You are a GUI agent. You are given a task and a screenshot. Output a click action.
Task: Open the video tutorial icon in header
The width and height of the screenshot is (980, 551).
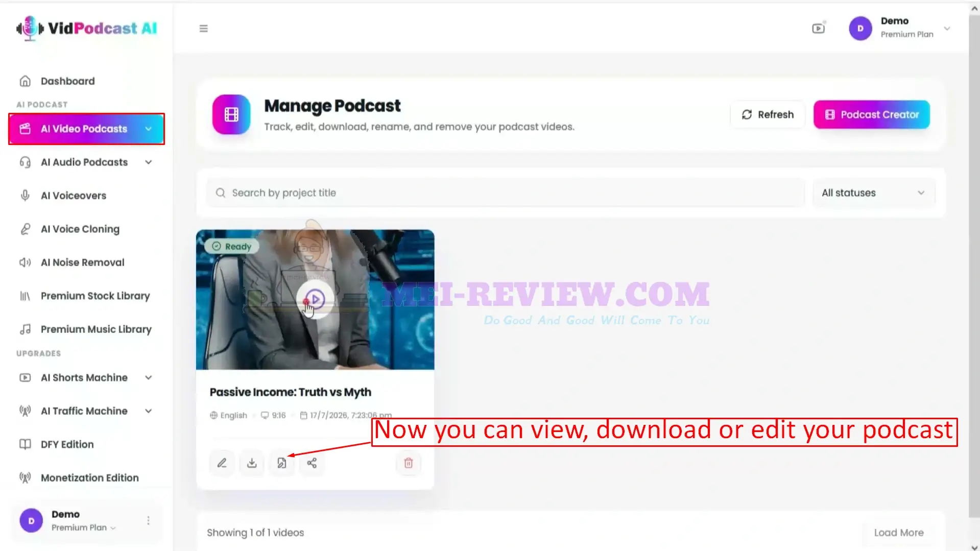(x=819, y=28)
